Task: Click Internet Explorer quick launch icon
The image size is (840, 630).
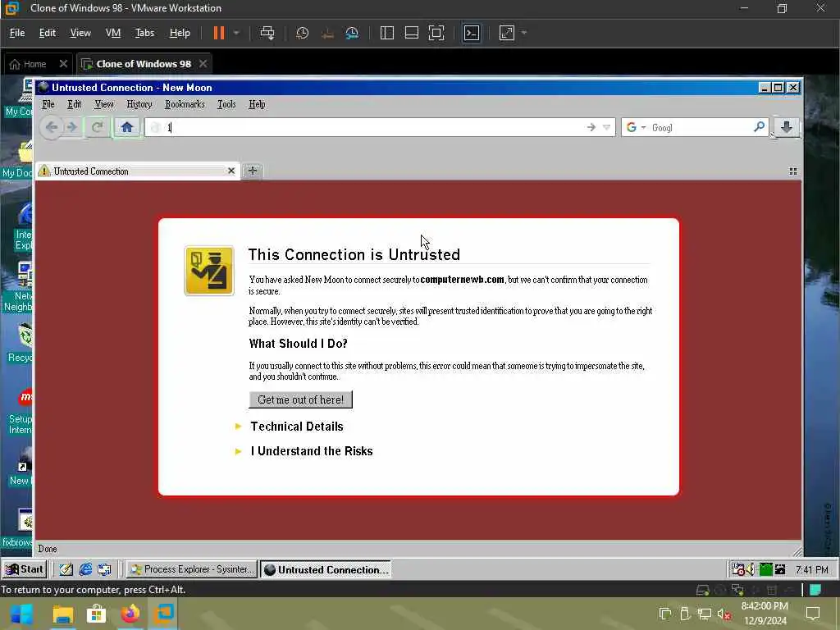Action: [x=85, y=569]
